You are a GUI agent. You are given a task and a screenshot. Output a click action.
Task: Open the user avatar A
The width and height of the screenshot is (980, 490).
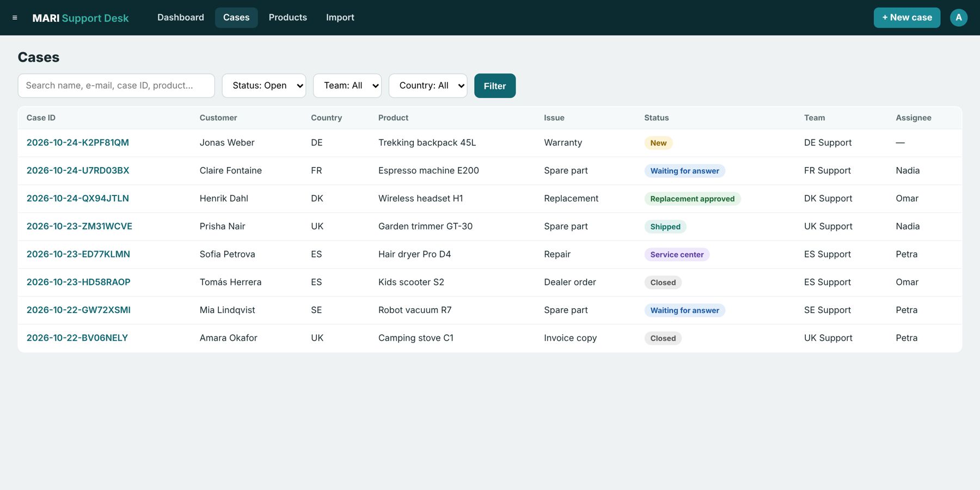point(959,17)
